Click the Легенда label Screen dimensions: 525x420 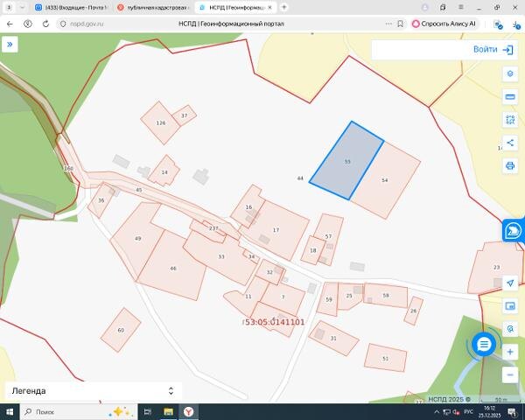[x=29, y=391]
